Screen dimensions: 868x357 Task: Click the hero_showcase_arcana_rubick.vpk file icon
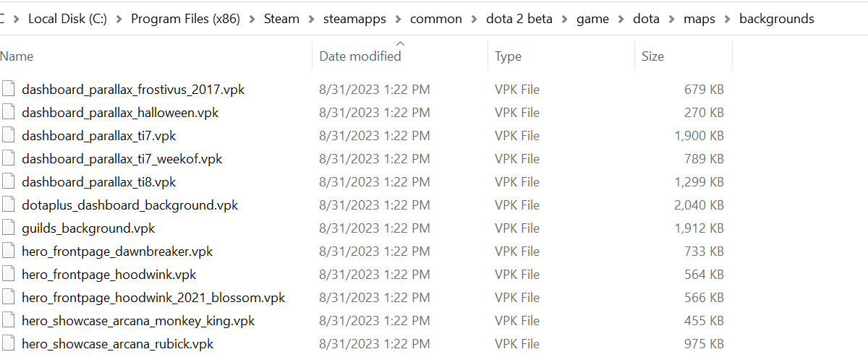click(9, 344)
